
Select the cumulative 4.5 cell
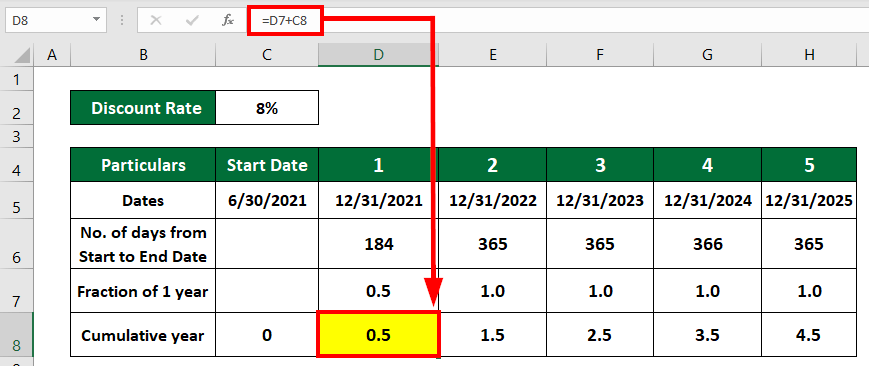point(810,335)
